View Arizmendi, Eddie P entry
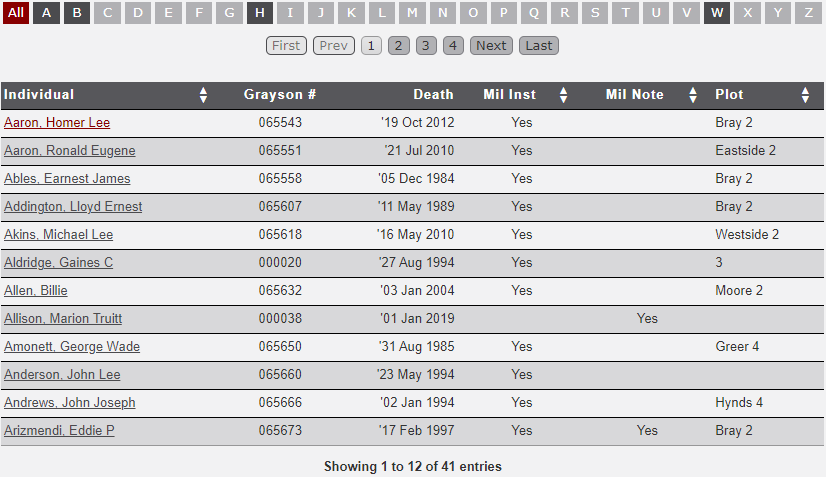The width and height of the screenshot is (826, 477). [x=59, y=431]
